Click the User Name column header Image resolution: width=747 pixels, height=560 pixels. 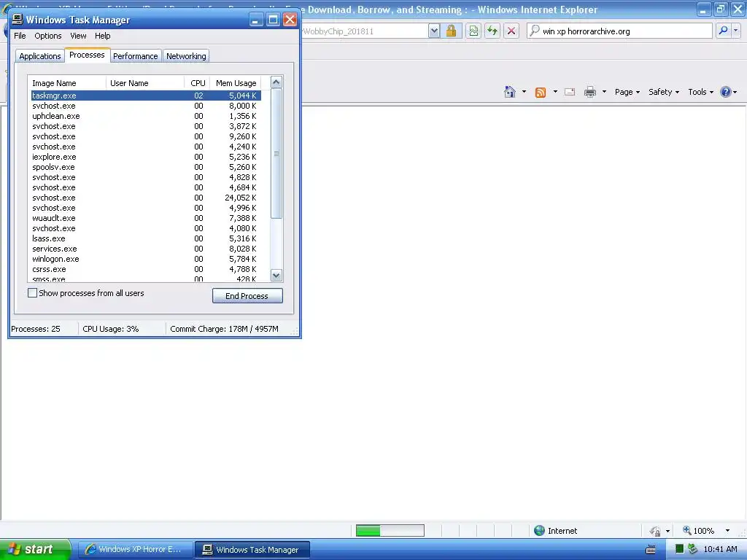tap(145, 83)
